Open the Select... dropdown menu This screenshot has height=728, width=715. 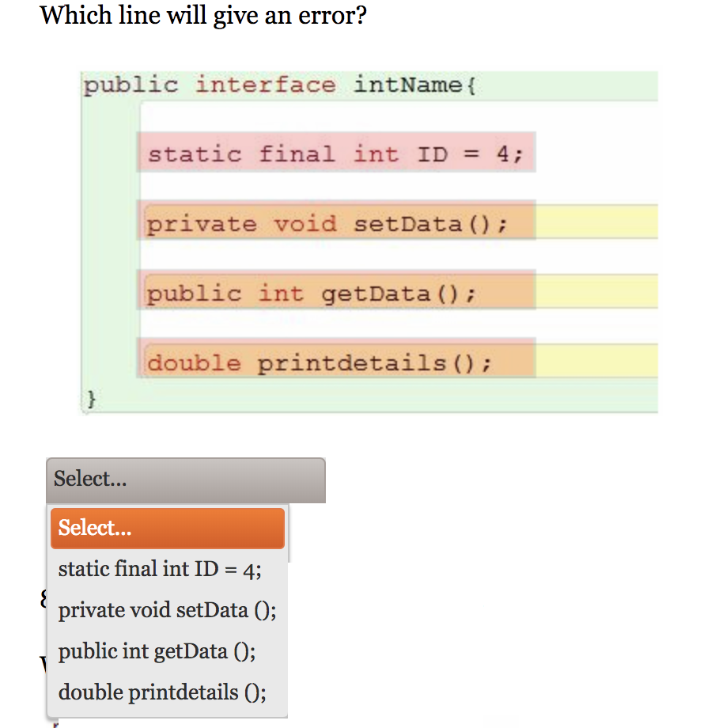click(x=186, y=479)
